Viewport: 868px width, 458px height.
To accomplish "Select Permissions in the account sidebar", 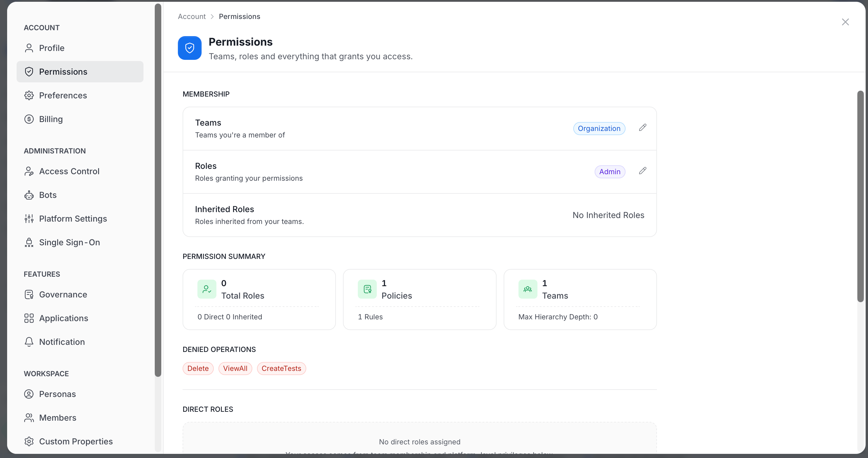I will tap(80, 72).
